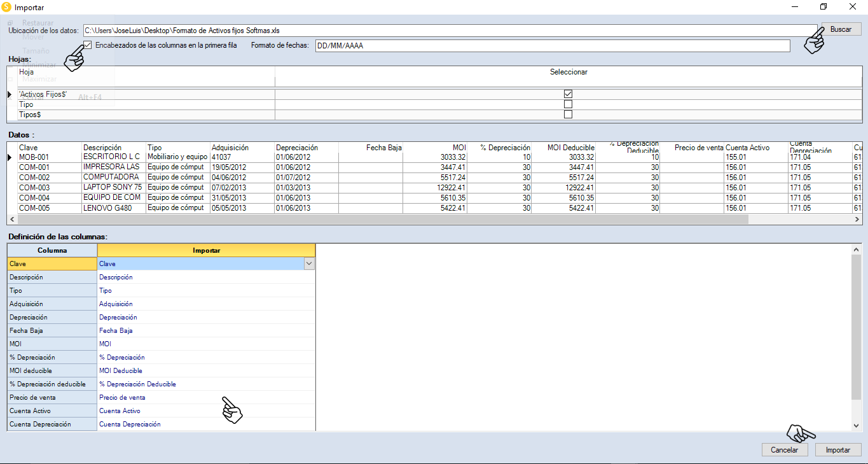Click the app icon in title bar
Screen dimensions: 868x464
7,7
